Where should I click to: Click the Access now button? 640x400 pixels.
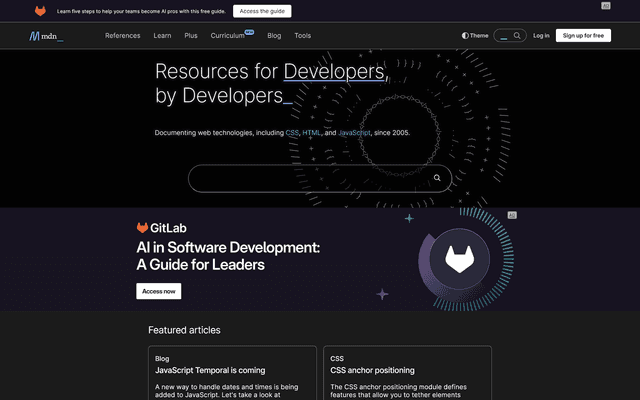(x=159, y=291)
